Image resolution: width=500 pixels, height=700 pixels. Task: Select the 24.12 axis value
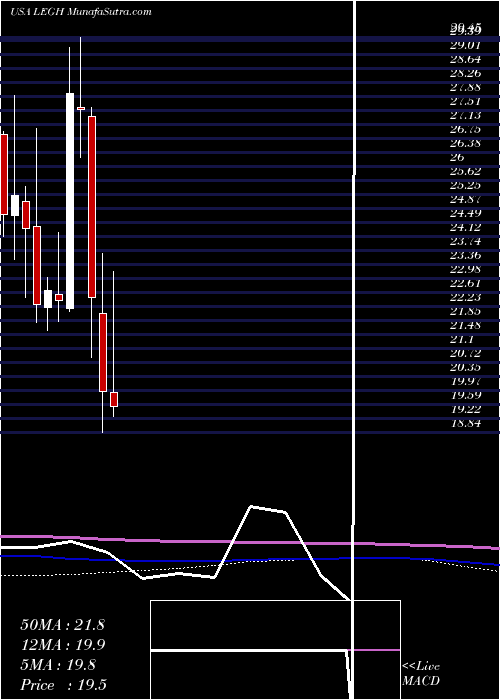(x=465, y=227)
